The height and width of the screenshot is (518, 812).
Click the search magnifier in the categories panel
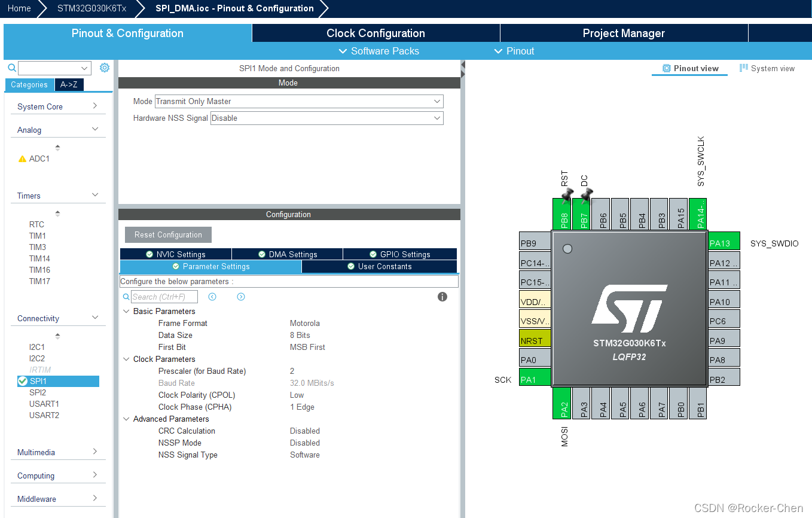[12, 68]
